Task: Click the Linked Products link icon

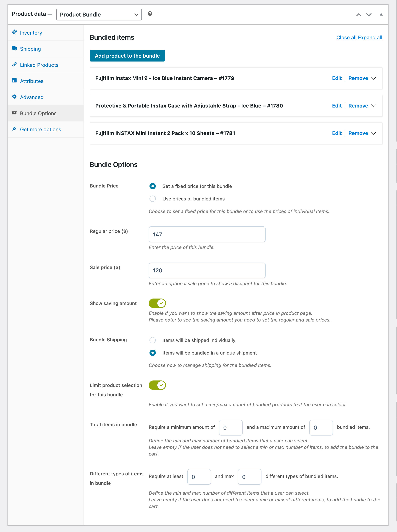Action: pos(14,64)
